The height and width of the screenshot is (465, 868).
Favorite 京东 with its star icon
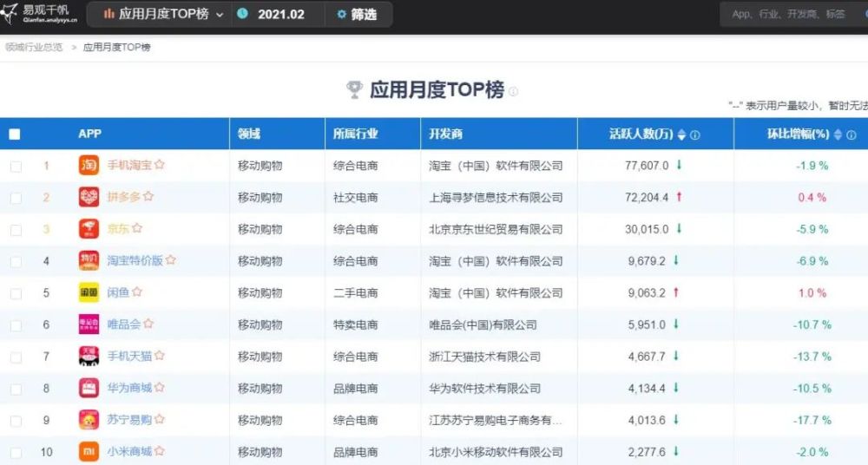(137, 228)
